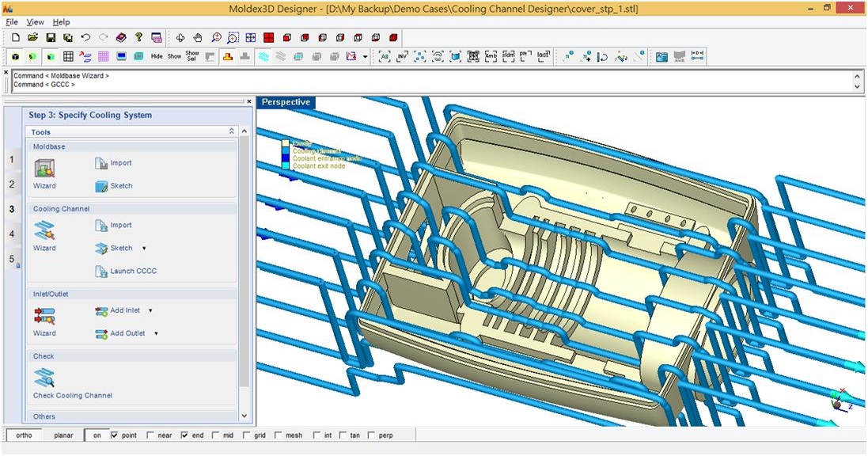The width and height of the screenshot is (868, 456).
Task: Open the View menu
Action: [x=35, y=21]
